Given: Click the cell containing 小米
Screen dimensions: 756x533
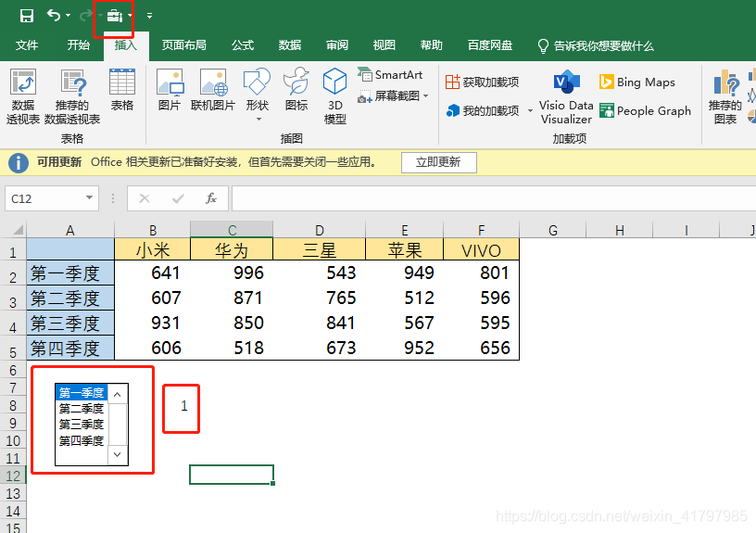Looking at the screenshot, I should pyautogui.click(x=152, y=250).
